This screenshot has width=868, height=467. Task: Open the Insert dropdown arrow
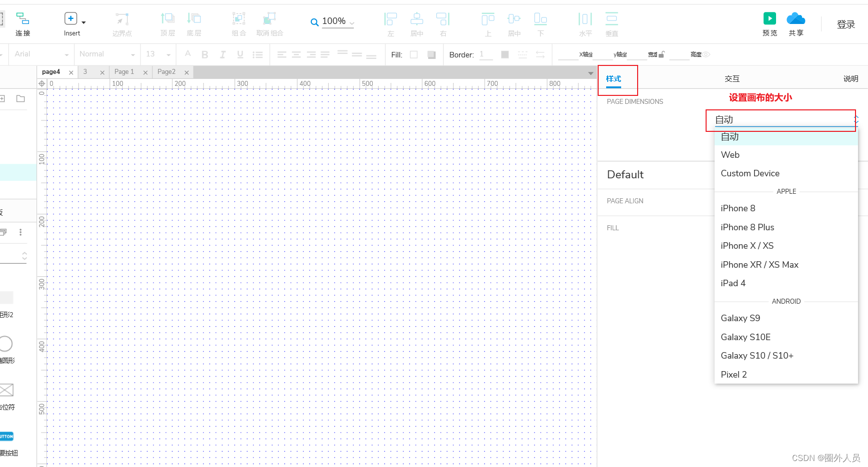pos(83,22)
